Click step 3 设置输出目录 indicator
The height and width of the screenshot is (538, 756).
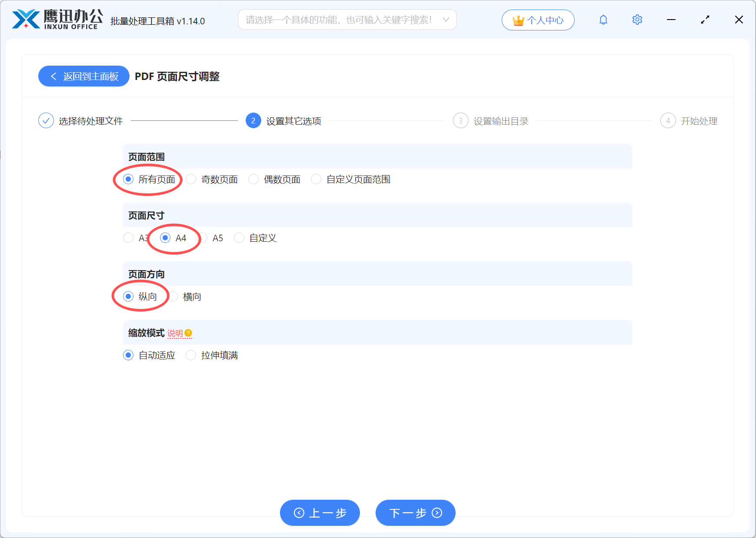click(461, 120)
